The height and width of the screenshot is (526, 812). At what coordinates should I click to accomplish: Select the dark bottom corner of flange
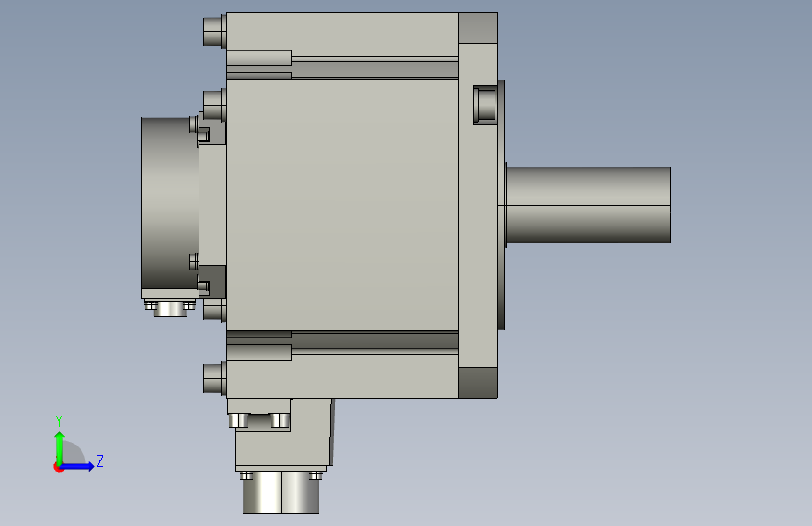pos(478,383)
